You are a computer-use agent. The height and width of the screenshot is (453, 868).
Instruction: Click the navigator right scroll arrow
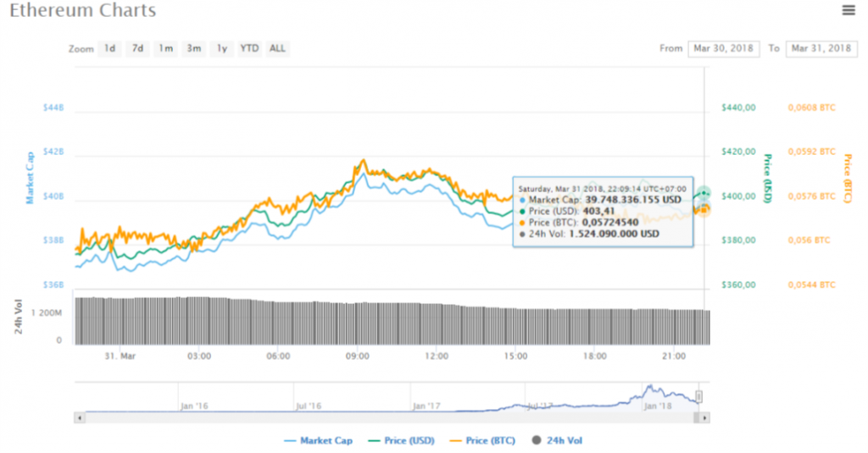coord(705,417)
